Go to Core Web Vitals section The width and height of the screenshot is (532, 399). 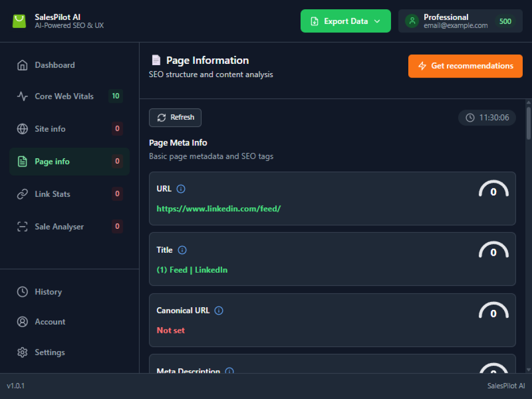pyautogui.click(x=64, y=96)
